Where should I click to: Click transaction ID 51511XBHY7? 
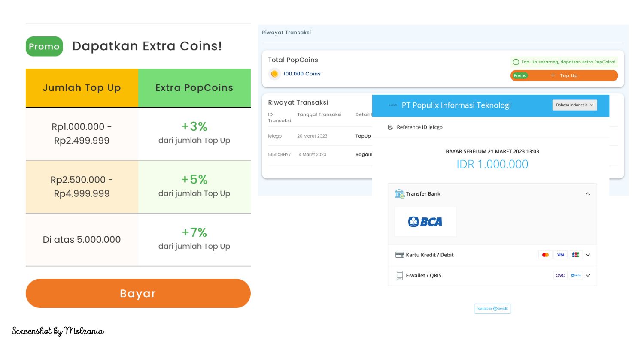(x=279, y=154)
